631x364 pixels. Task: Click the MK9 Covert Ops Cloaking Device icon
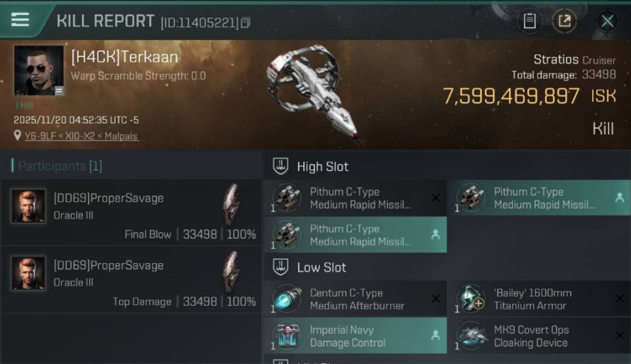coord(471,336)
